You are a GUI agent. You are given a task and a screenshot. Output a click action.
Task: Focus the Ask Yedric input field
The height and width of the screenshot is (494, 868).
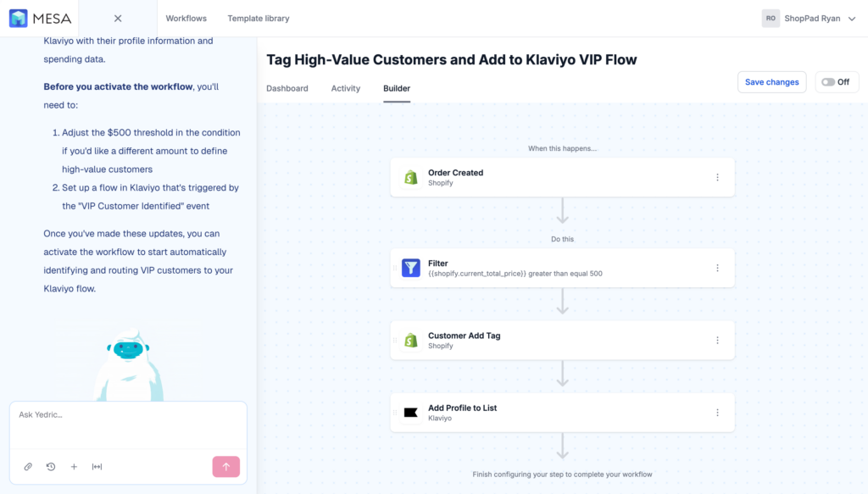pos(127,423)
